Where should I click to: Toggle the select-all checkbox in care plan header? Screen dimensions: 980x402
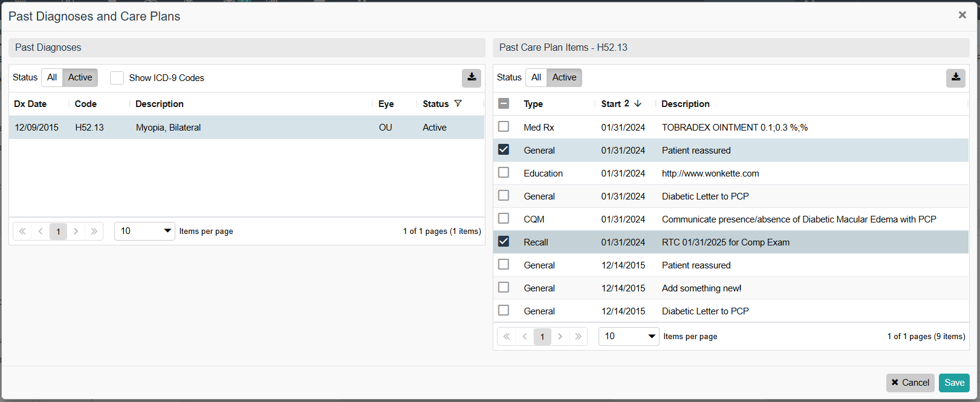504,103
